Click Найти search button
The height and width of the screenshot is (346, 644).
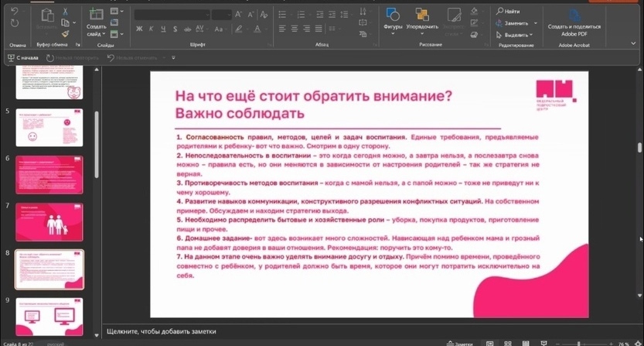coord(508,11)
